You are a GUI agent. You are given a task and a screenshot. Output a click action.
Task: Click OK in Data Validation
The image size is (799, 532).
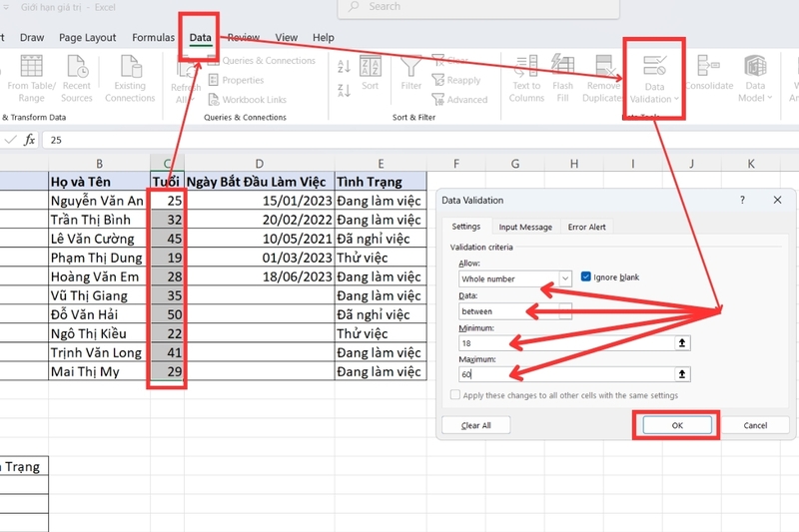pos(677,425)
